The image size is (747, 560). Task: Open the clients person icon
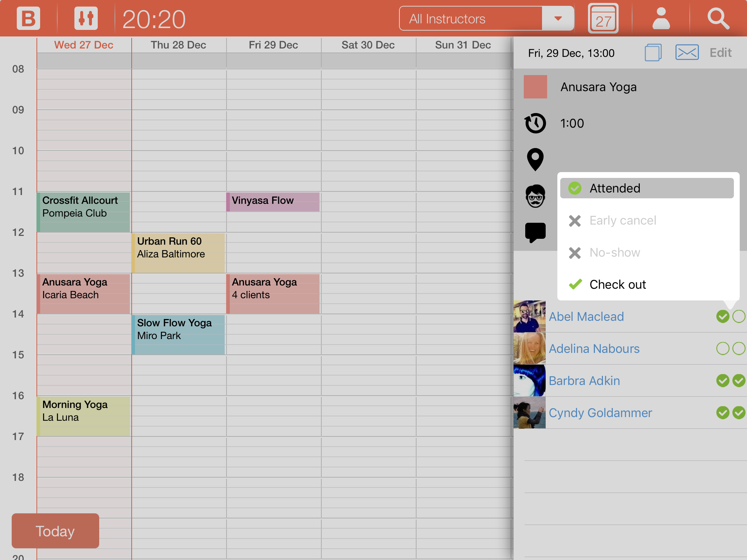[661, 19]
